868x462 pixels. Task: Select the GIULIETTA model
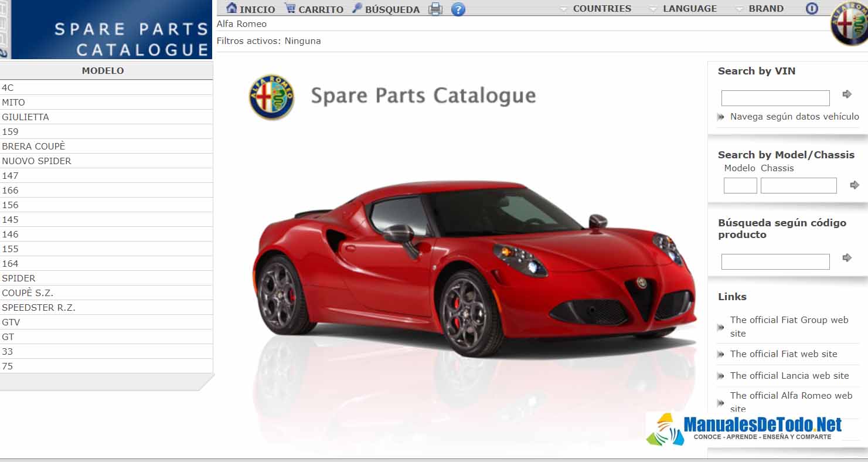click(106, 117)
